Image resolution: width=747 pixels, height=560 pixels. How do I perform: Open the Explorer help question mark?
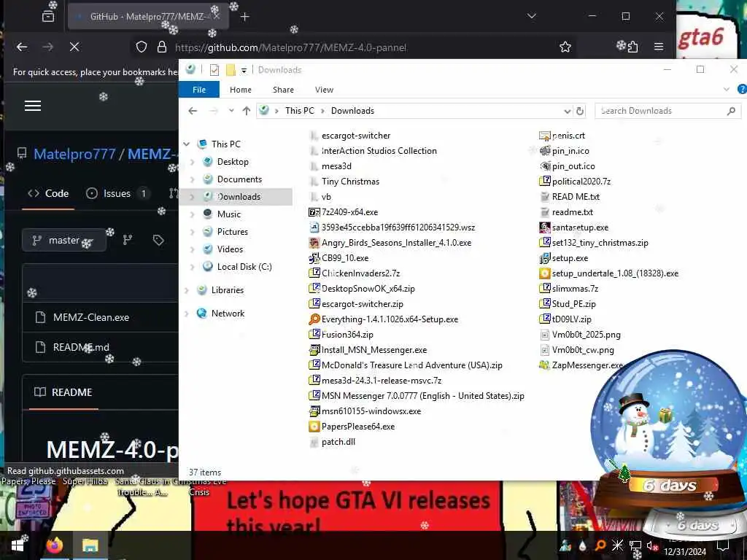tap(742, 89)
